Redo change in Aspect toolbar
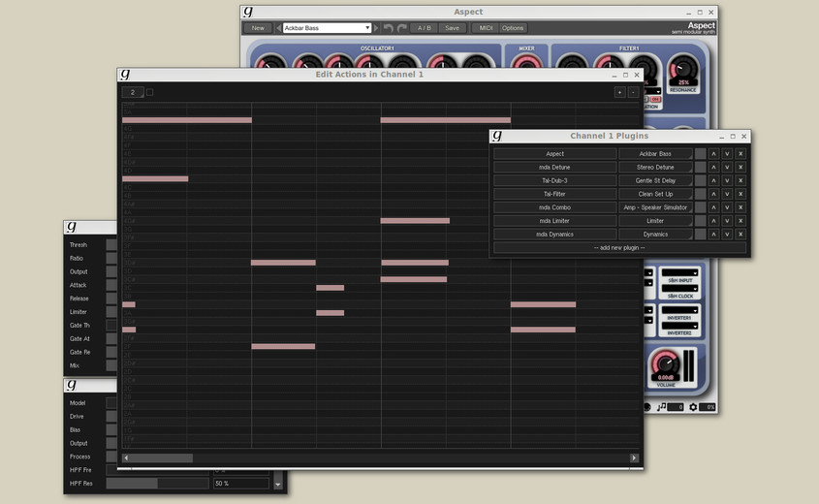Screen dimensions: 819x504 point(401,28)
